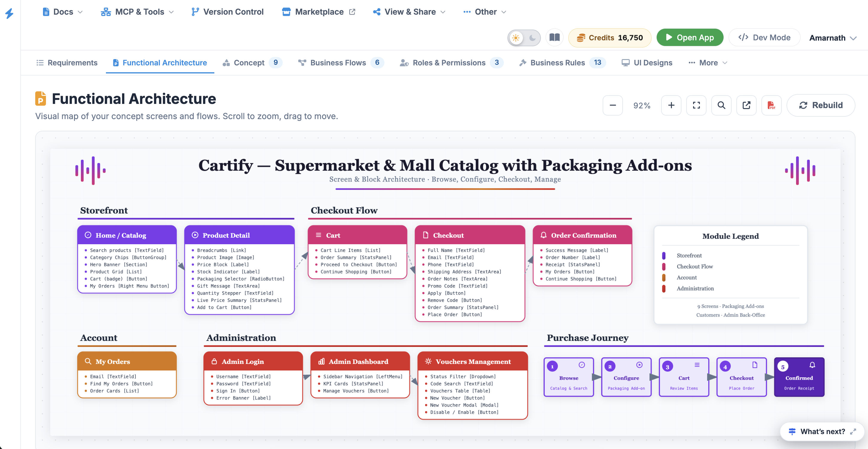The width and height of the screenshot is (868, 449).
Task: Expand the More tabs menu
Action: pos(708,63)
